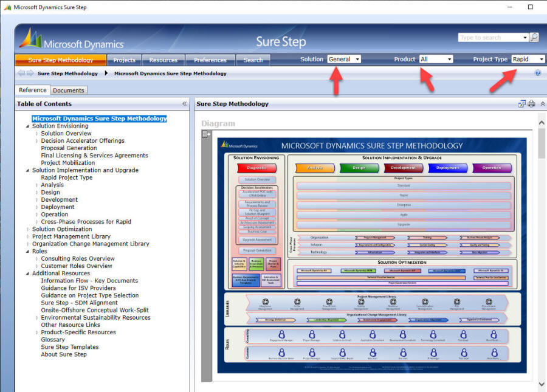
Task: Open Project Mobilization in the tree
Action: click(x=67, y=162)
